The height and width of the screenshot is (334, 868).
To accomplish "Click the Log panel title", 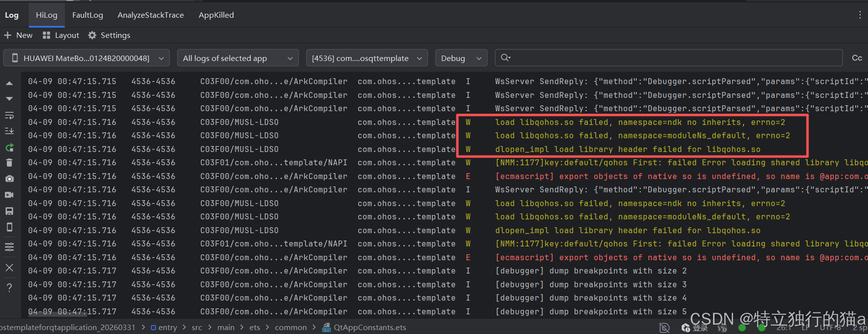I will [x=12, y=15].
